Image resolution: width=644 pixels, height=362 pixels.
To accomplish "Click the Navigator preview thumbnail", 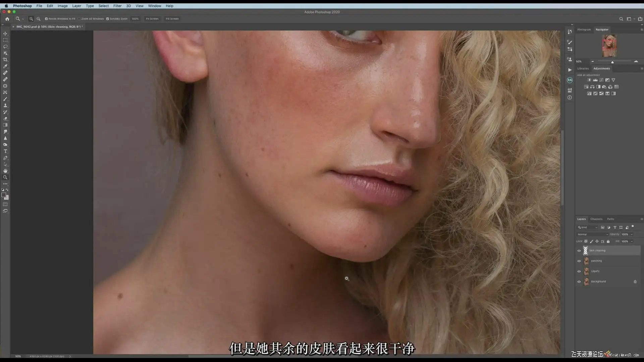I will tap(609, 46).
